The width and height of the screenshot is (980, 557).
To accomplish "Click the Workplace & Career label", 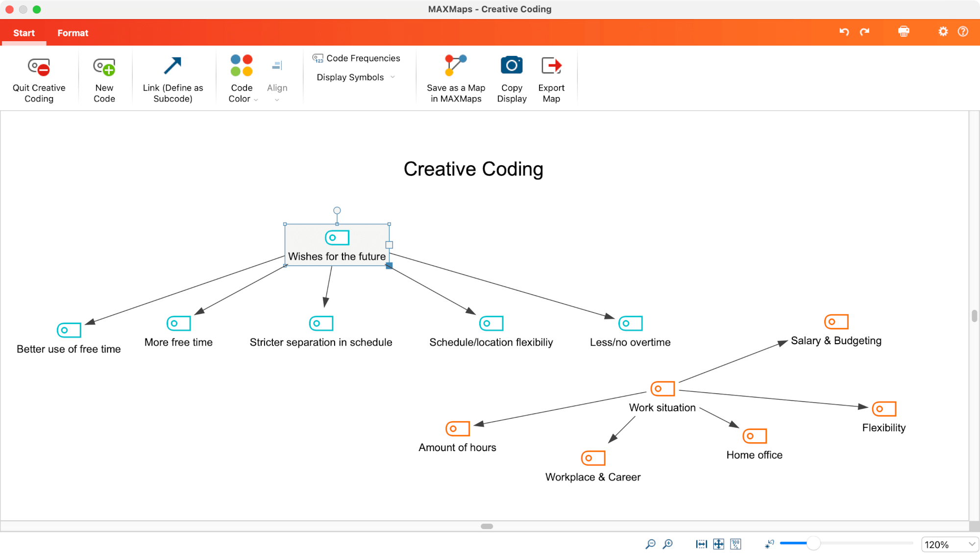I will (593, 478).
